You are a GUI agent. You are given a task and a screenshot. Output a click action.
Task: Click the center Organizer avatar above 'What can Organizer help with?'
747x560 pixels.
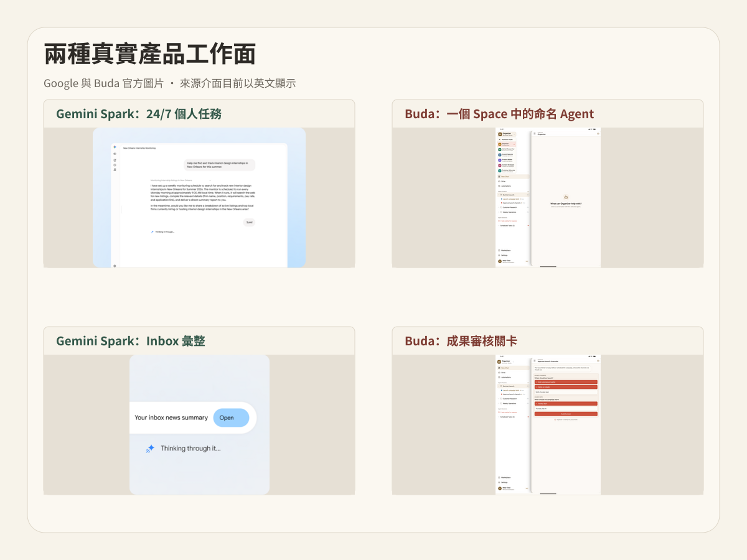click(x=566, y=197)
